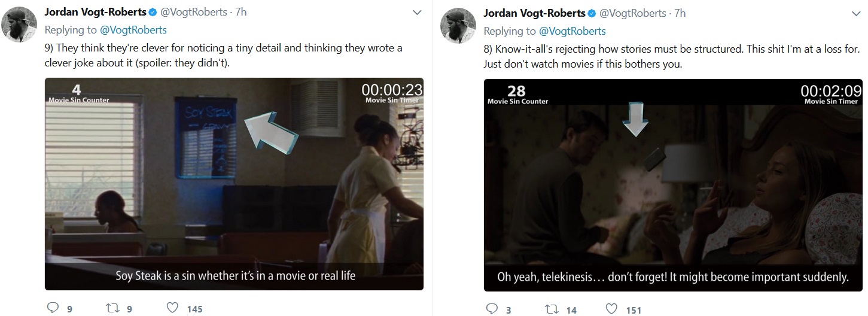
Task: Open left tweet's profile avatar
Action: tap(21, 25)
